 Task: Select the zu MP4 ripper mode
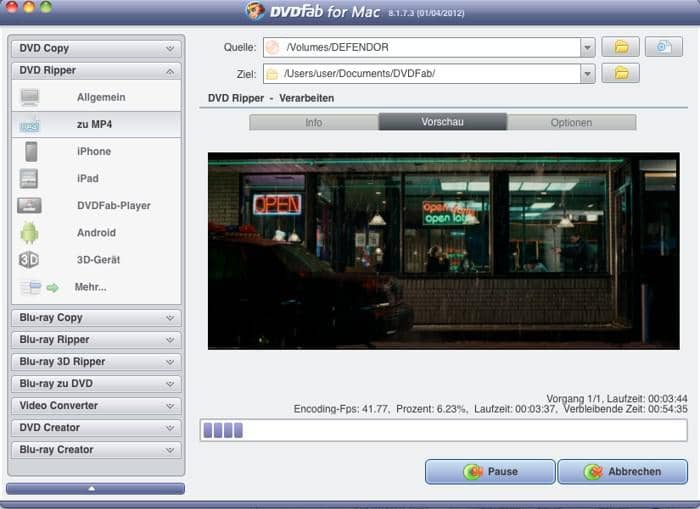[96, 124]
